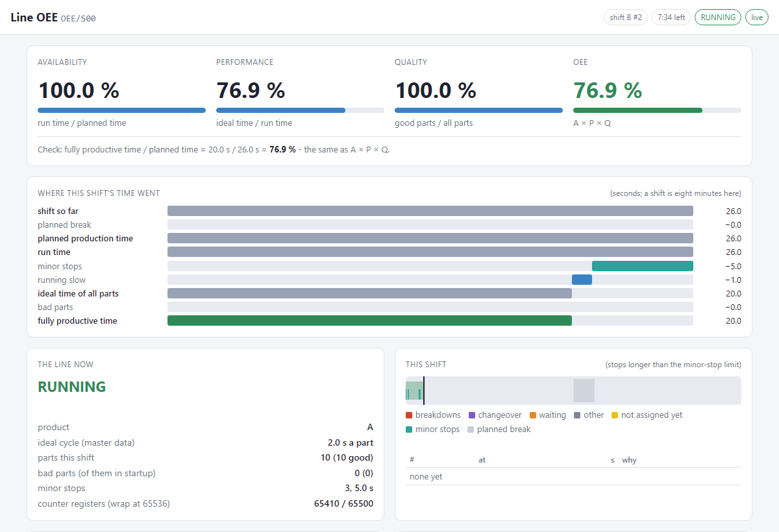Click the teal minor stops bar
This screenshot has height=532, width=779.
coord(643,266)
